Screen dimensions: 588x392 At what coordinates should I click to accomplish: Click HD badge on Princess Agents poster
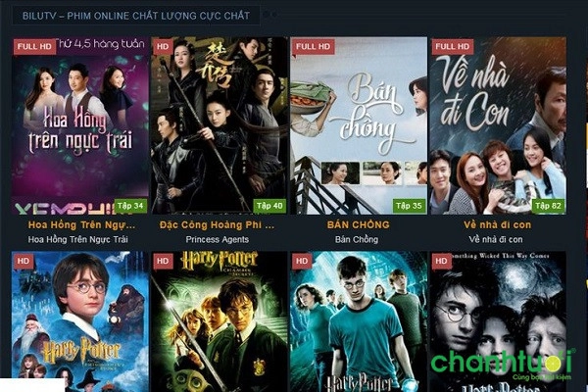163,46
